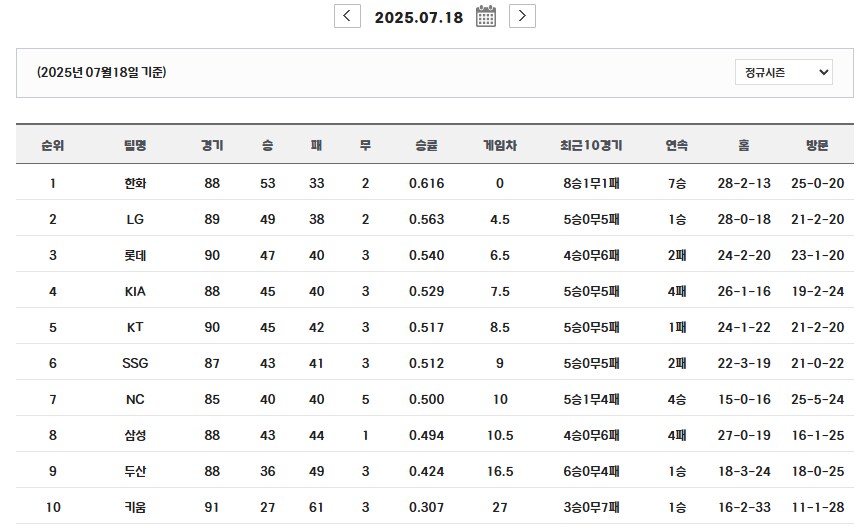The height and width of the screenshot is (532, 867).
Task: Click KT win rate 0.517
Action: tap(426, 327)
